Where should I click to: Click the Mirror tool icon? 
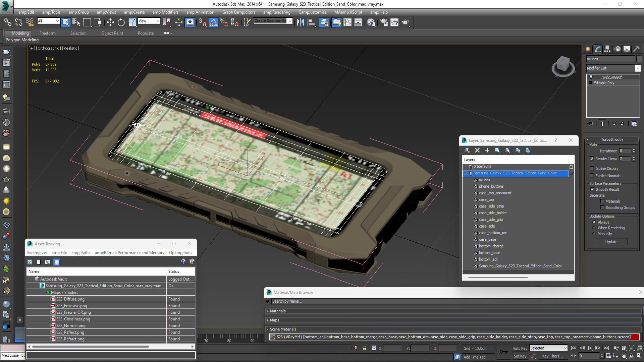click(300, 22)
